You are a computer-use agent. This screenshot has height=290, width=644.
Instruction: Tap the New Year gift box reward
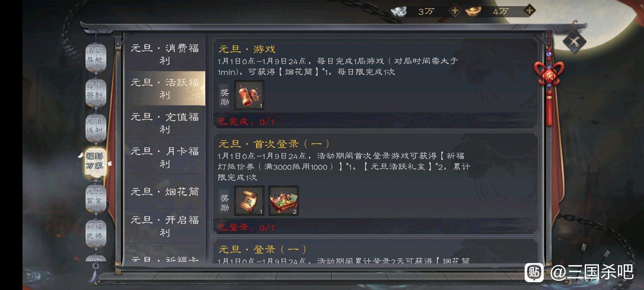[283, 200]
